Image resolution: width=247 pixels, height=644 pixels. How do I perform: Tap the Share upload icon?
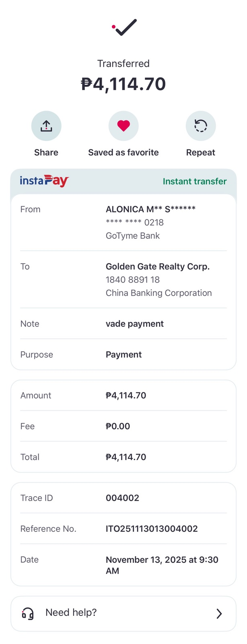[46, 126]
